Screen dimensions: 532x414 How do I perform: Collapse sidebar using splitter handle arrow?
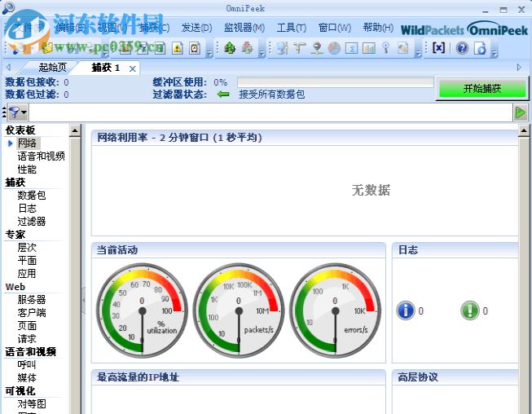click(83, 300)
